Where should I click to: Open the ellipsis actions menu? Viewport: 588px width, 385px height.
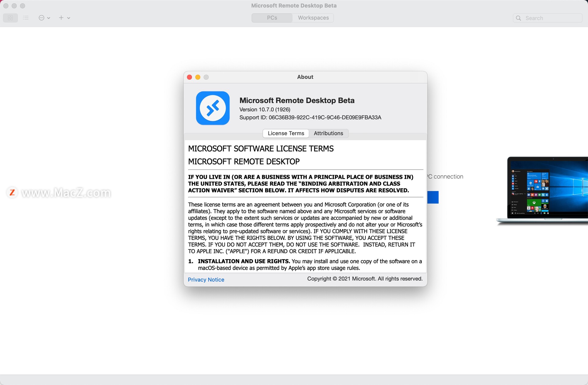44,18
